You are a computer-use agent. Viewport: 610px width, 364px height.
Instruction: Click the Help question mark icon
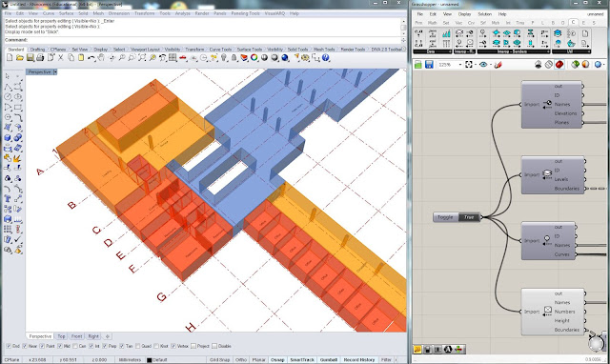pos(326,57)
